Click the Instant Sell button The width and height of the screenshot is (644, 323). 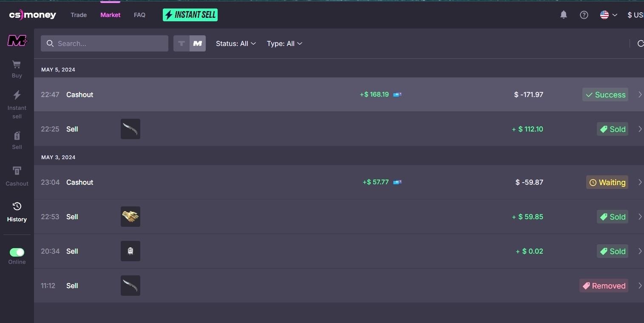coord(190,15)
